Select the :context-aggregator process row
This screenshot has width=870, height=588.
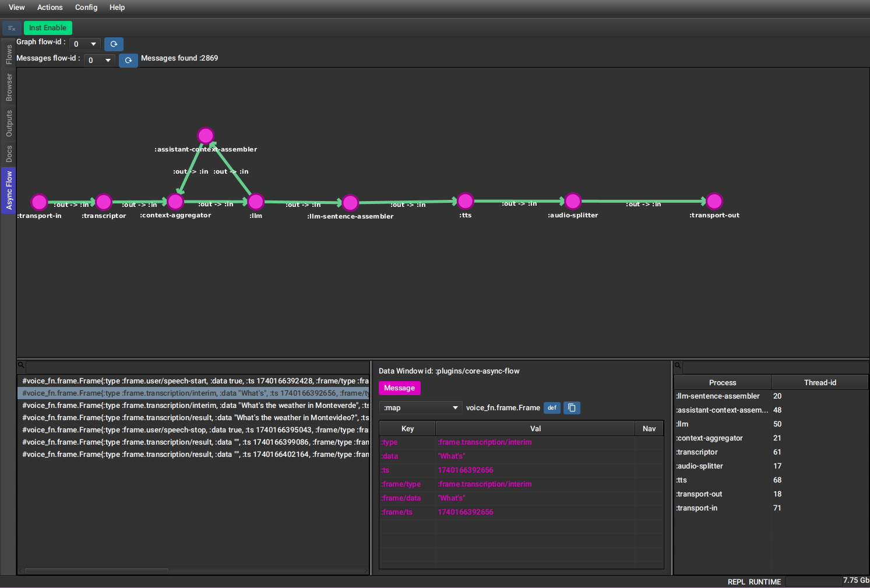pos(771,438)
